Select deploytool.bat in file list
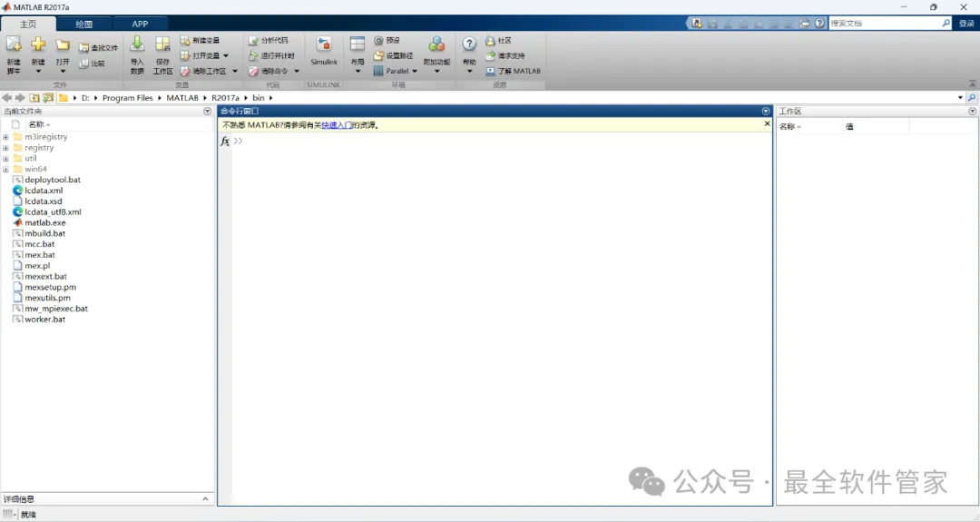This screenshot has width=980, height=522. click(x=53, y=180)
